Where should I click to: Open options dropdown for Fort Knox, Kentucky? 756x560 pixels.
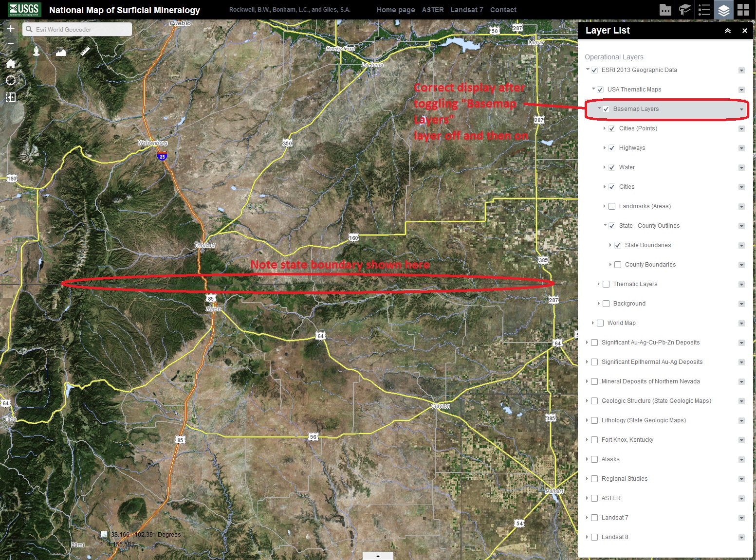[741, 440]
